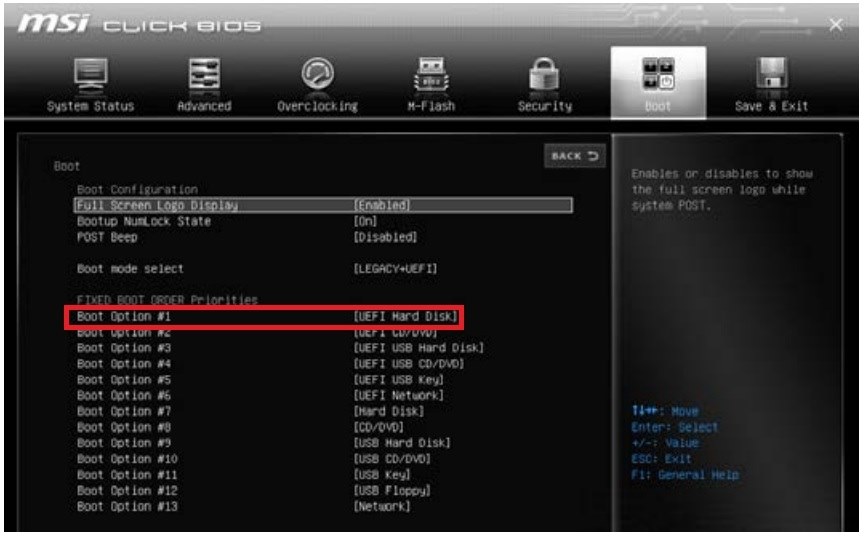
Task: Select the Boot Option #9 label
Action: [x=124, y=443]
